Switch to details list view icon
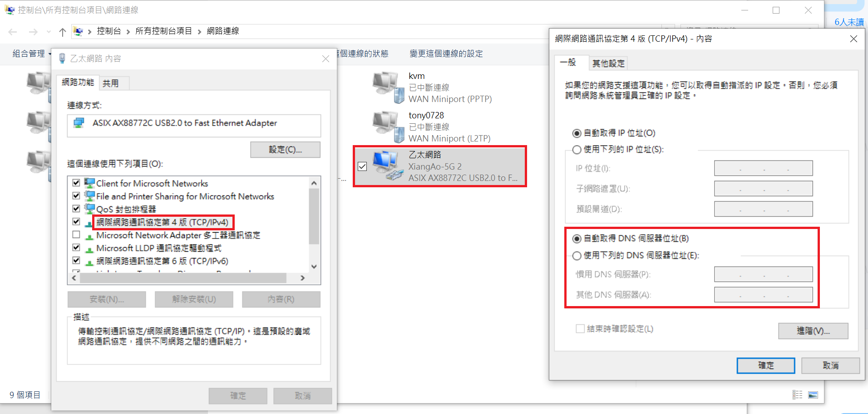The image size is (868, 414). 798,395
